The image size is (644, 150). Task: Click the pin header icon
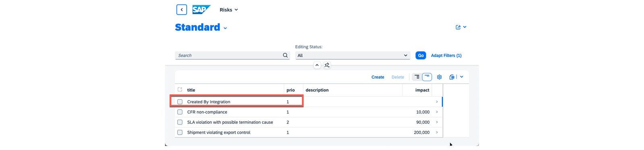pyautogui.click(x=327, y=65)
